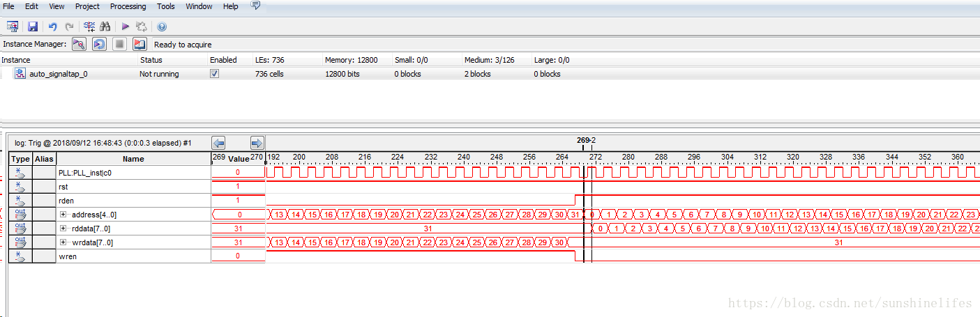980x317 pixels.
Task: Save the SignalTap file
Action: tap(33, 26)
